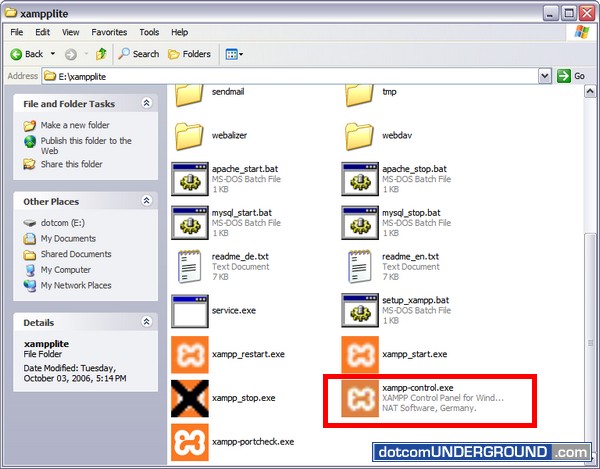Viewport: 600px width, 469px height.
Task: Click the My Network Places icon
Action: [x=29, y=285]
